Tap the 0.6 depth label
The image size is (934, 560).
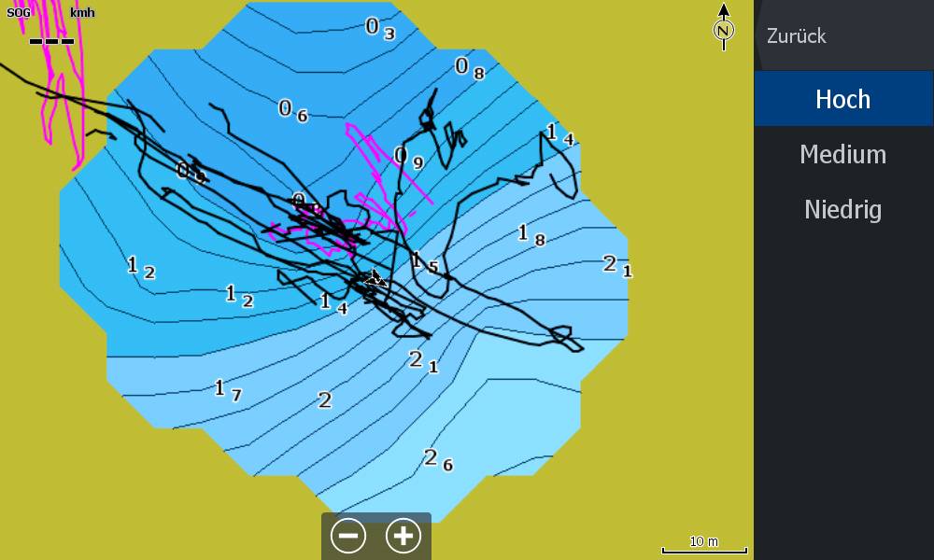[292, 111]
